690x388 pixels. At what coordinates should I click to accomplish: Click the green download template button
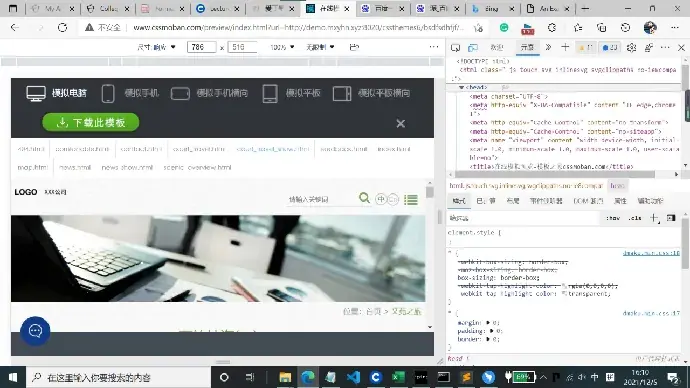coord(91,122)
